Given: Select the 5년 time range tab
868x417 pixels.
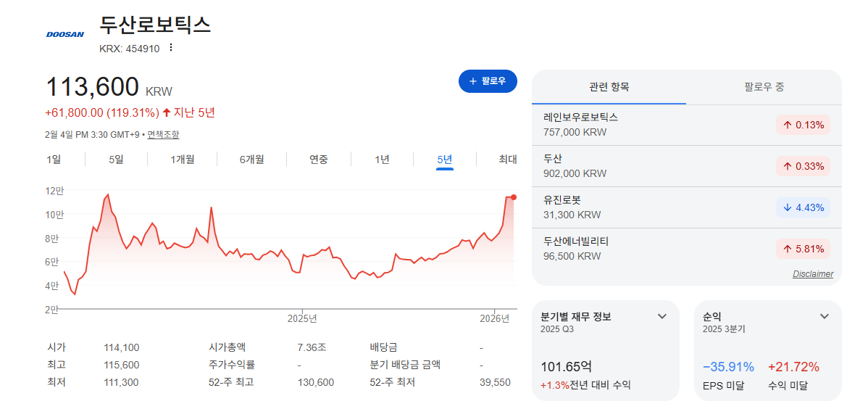Looking at the screenshot, I should (x=445, y=160).
